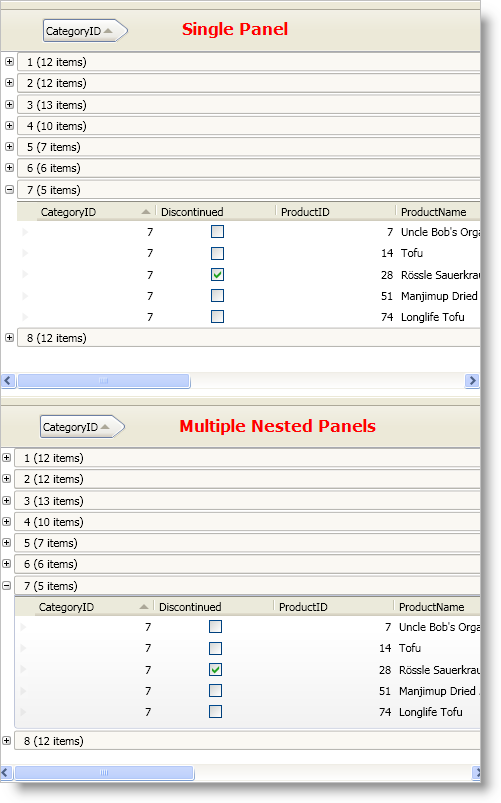Expand group 4 in Multiple Nested Panels grid
The image size is (501, 803).
tap(7, 521)
